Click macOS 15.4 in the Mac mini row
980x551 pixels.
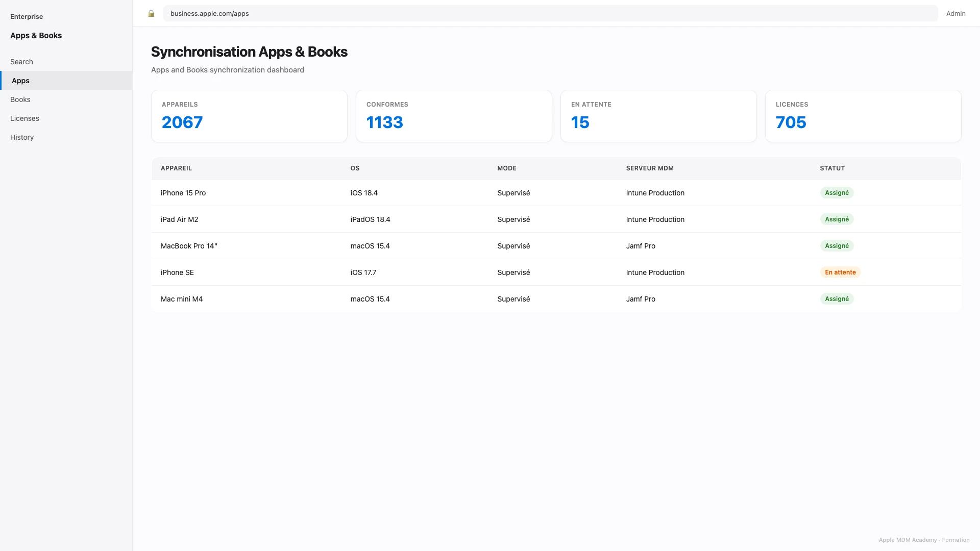pos(370,299)
